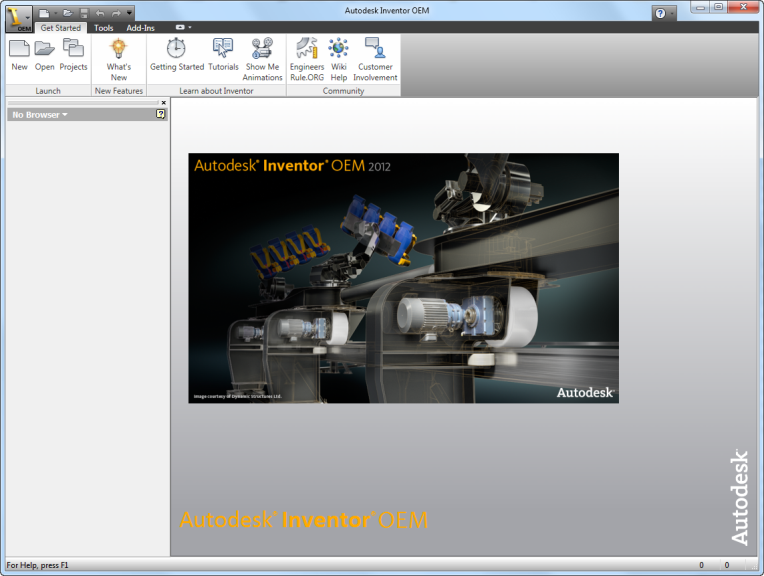The height and width of the screenshot is (576, 764).
Task: Click the Open ribbon button
Action: 45,55
